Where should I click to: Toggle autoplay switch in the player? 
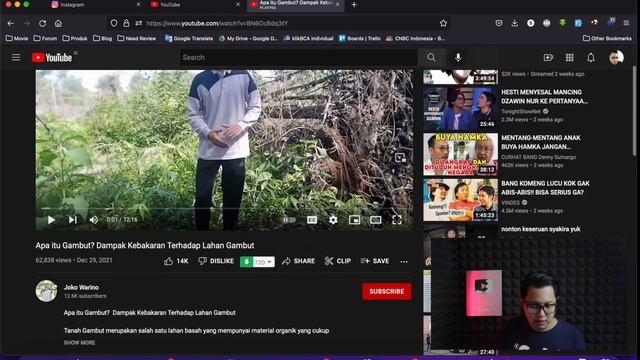tap(289, 220)
